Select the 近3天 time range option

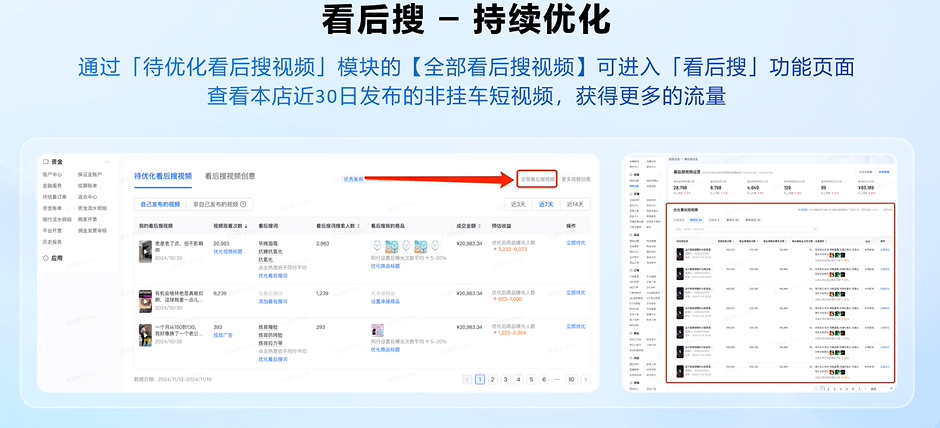click(518, 204)
